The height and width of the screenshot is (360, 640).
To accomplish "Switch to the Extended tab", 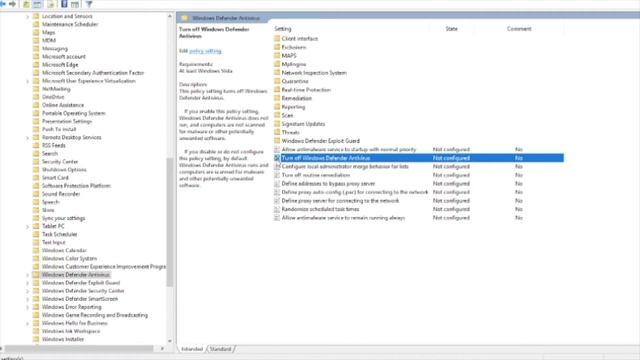I will pos(192,349).
